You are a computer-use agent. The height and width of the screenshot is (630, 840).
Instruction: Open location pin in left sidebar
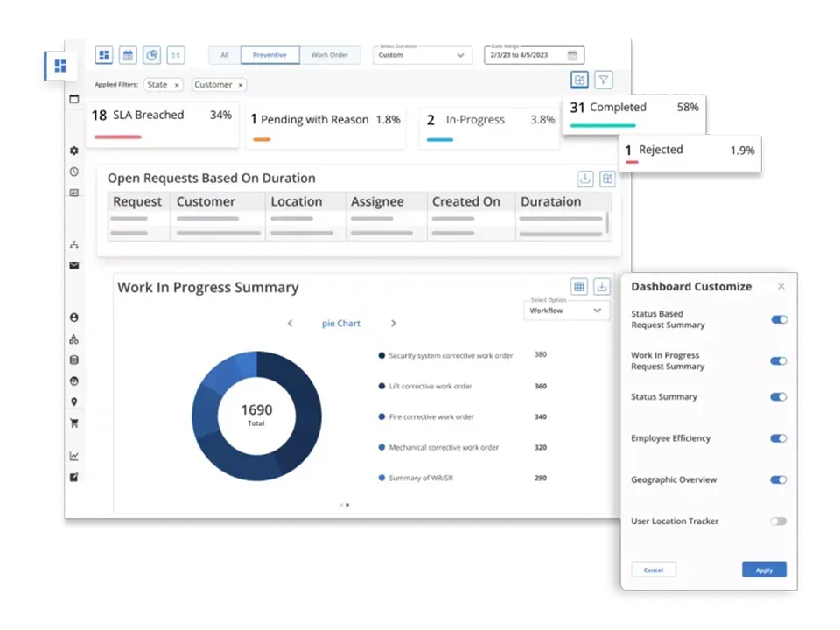74,402
